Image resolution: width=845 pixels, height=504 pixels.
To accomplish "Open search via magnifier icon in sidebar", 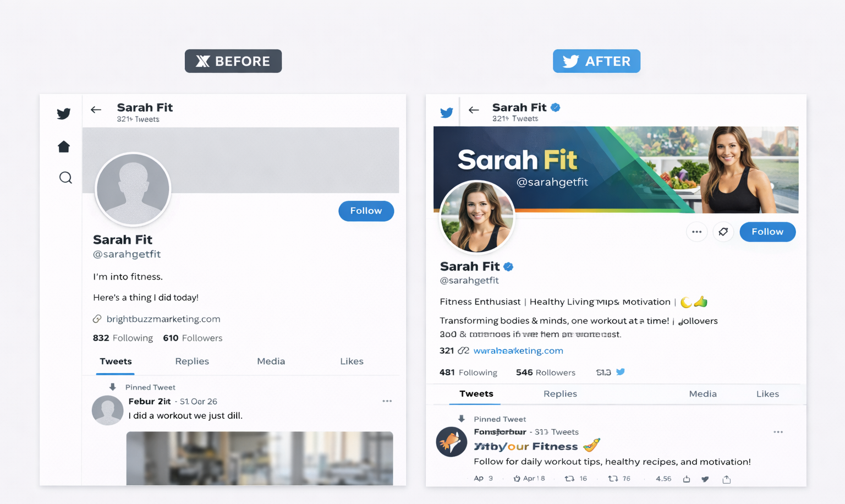I will click(65, 178).
